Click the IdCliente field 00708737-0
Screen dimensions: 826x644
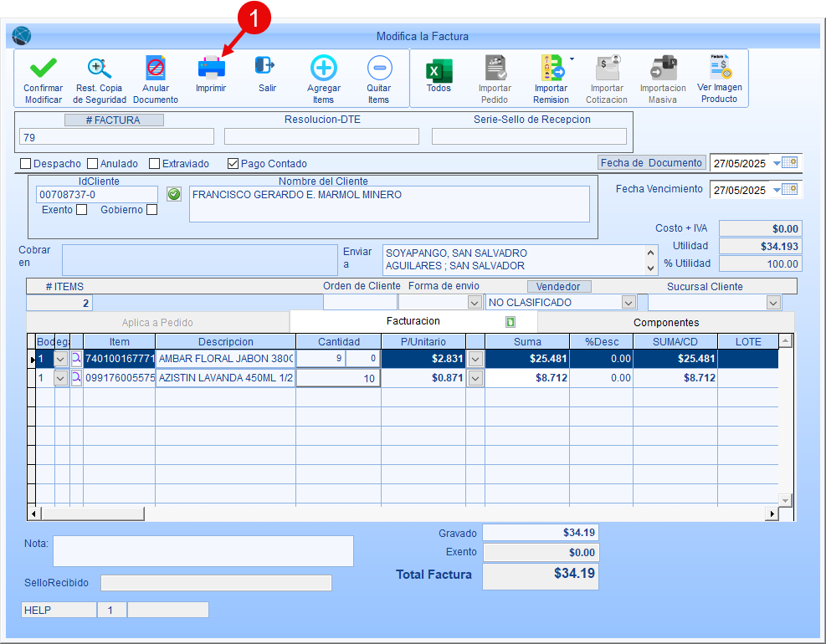coord(97,194)
